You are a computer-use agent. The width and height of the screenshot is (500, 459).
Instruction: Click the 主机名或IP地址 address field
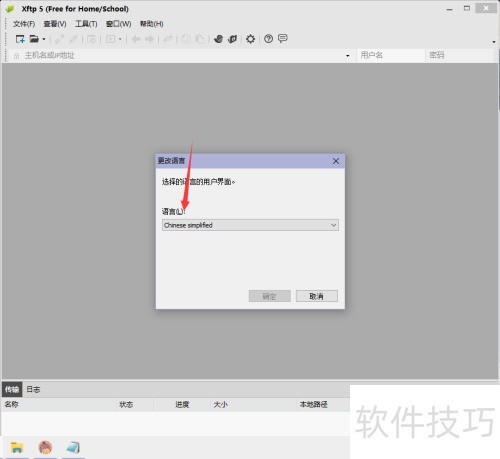(180, 55)
